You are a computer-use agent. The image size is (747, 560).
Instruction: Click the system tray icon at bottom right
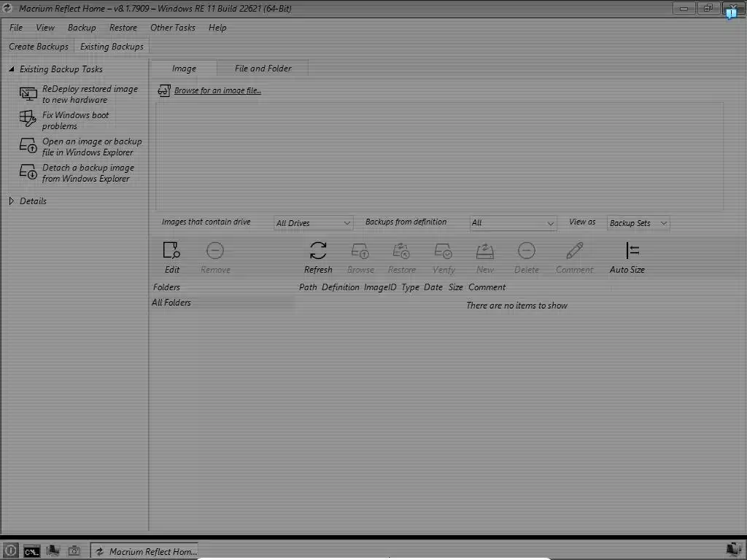pyautogui.click(x=734, y=550)
